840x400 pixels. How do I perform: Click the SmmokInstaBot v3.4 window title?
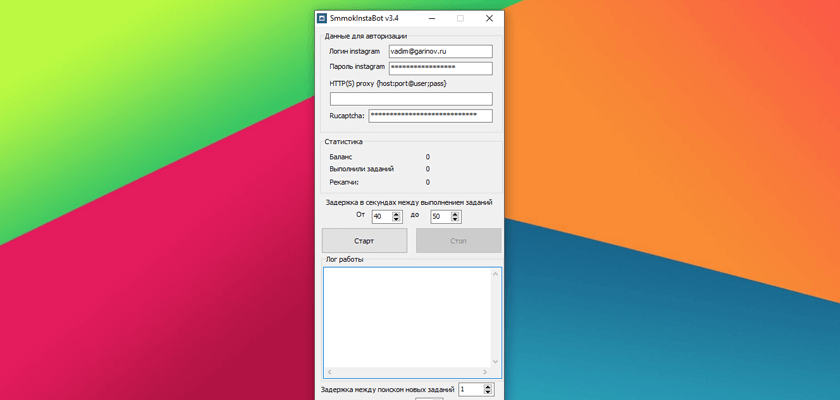(x=364, y=18)
